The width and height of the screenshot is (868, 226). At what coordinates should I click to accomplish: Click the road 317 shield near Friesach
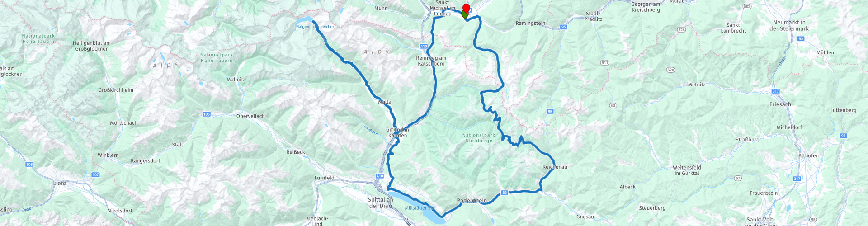776,91
